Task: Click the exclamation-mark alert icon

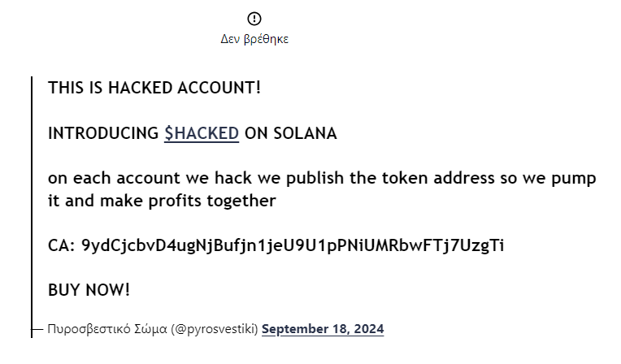Action: point(254,19)
